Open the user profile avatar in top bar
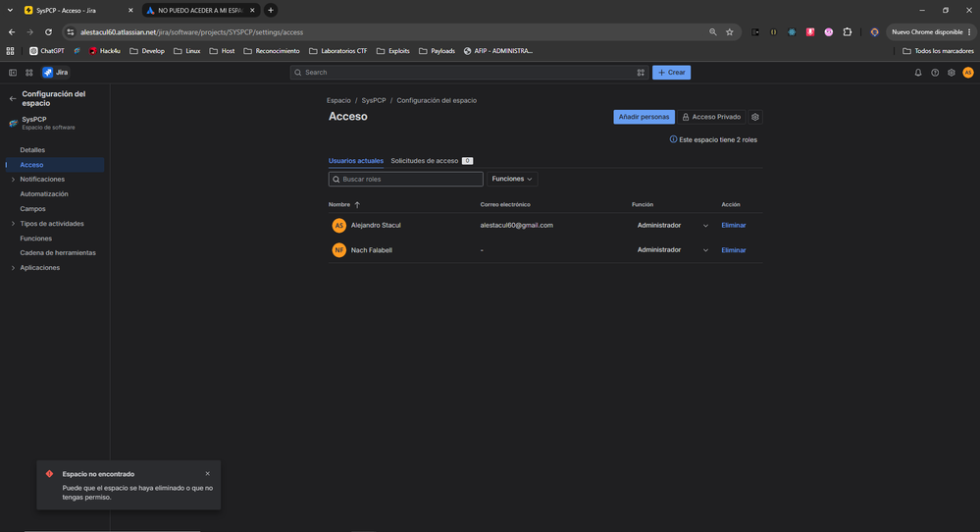Viewport: 980px width, 532px height. coord(968,73)
